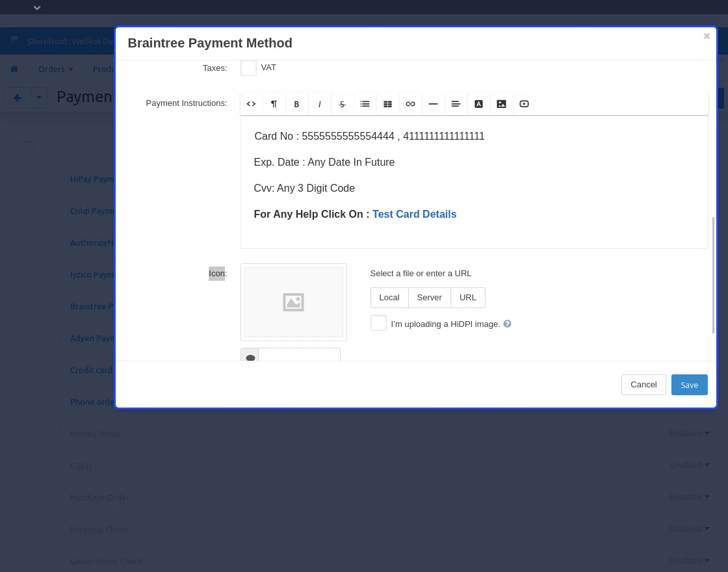Open Government Check payment method
The width and height of the screenshot is (728, 572).
(107, 562)
